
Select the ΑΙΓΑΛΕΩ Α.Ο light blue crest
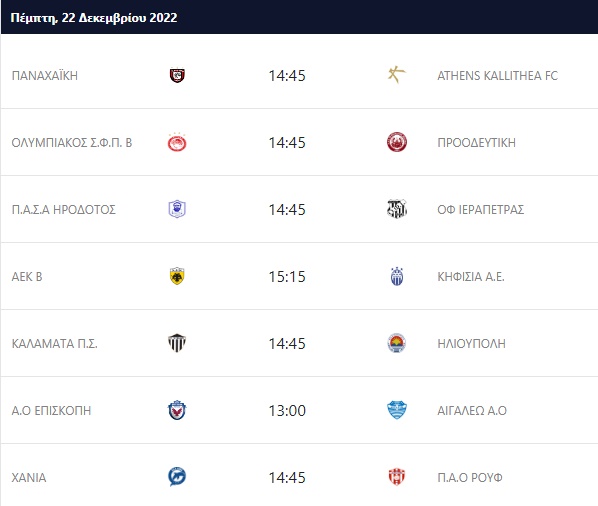click(397, 410)
